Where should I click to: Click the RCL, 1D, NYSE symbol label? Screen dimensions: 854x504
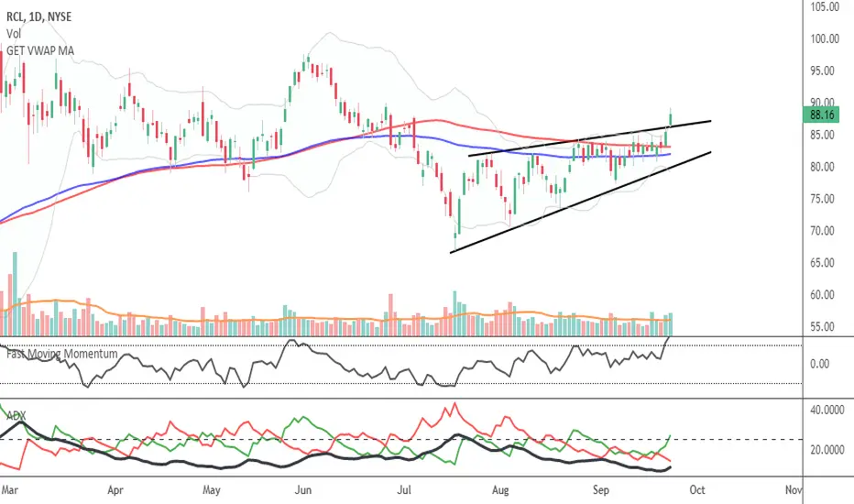coord(38,16)
